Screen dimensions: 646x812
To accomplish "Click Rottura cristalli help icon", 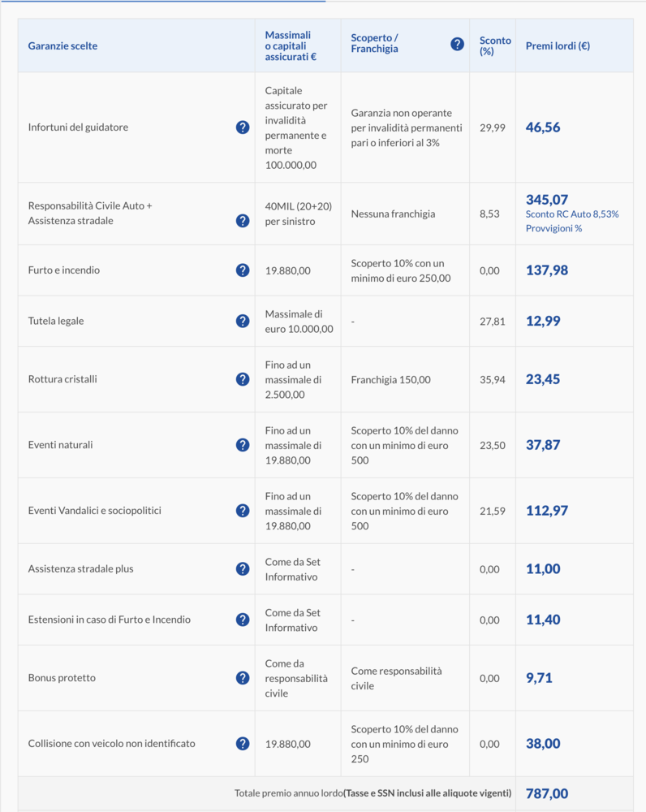I will (x=242, y=379).
